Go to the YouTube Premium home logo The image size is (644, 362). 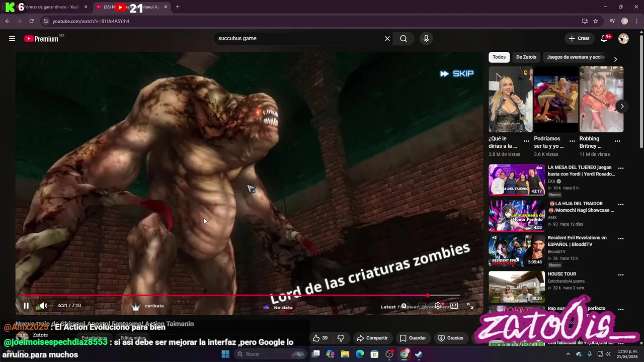(41, 39)
